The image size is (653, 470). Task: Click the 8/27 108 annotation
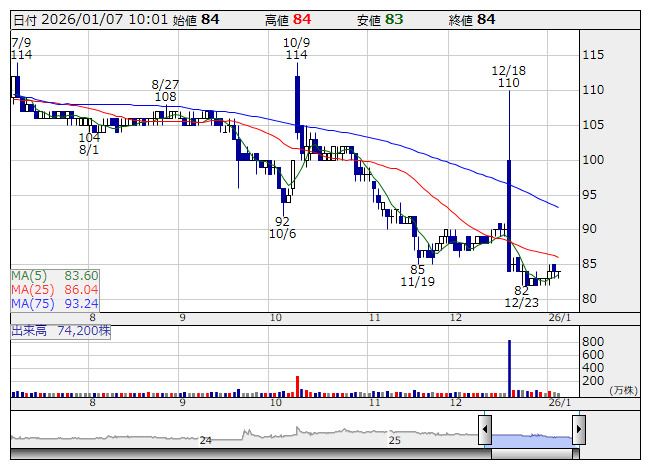click(165, 91)
